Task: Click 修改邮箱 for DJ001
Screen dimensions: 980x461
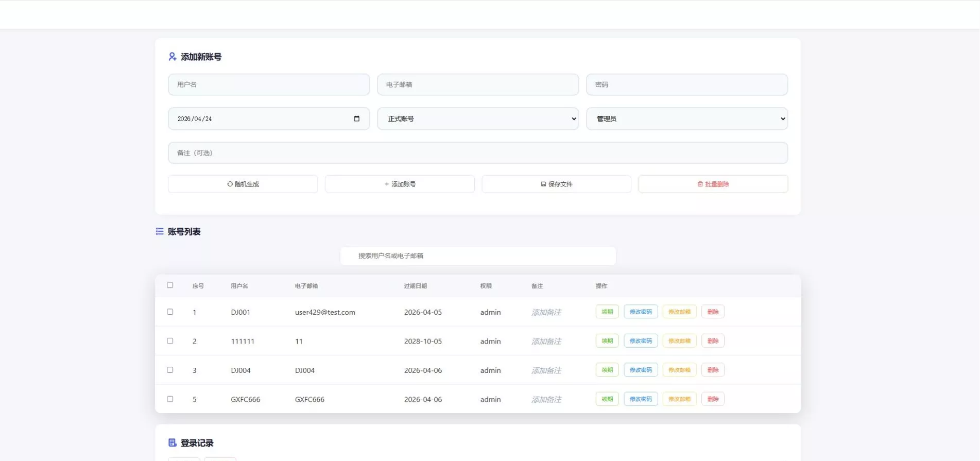Action: (x=679, y=312)
